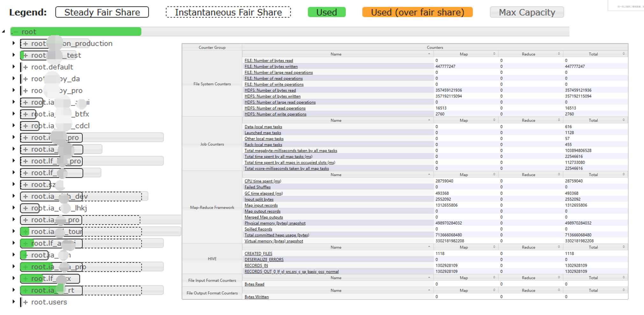Click plus icon of queue ending _btfx
Screen dimensions: 644x315
pos(25,114)
